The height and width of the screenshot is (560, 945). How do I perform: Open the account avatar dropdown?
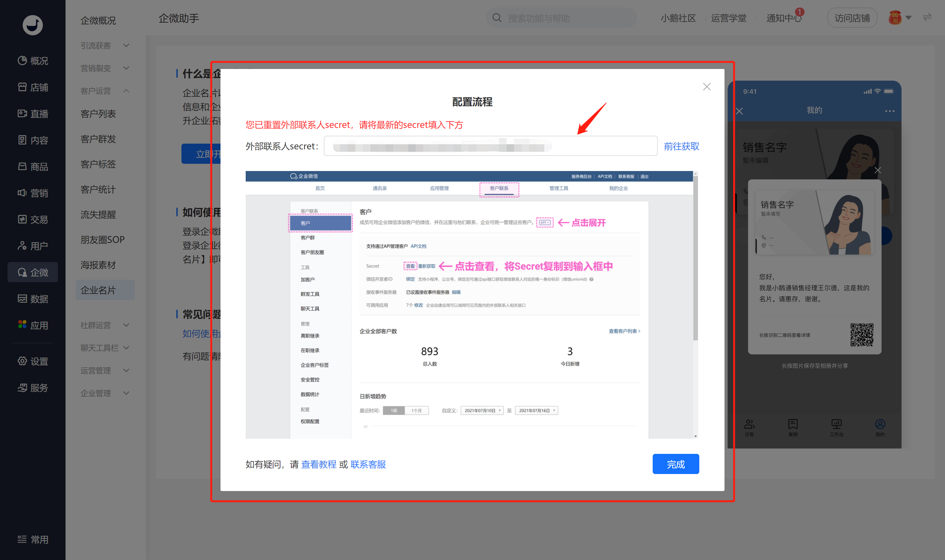coord(900,18)
